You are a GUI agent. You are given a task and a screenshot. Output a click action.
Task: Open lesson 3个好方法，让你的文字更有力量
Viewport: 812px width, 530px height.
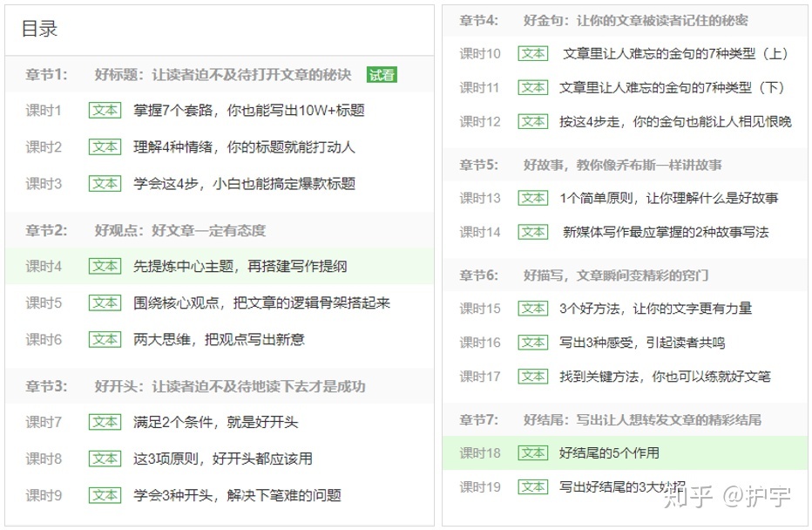pyautogui.click(x=655, y=309)
